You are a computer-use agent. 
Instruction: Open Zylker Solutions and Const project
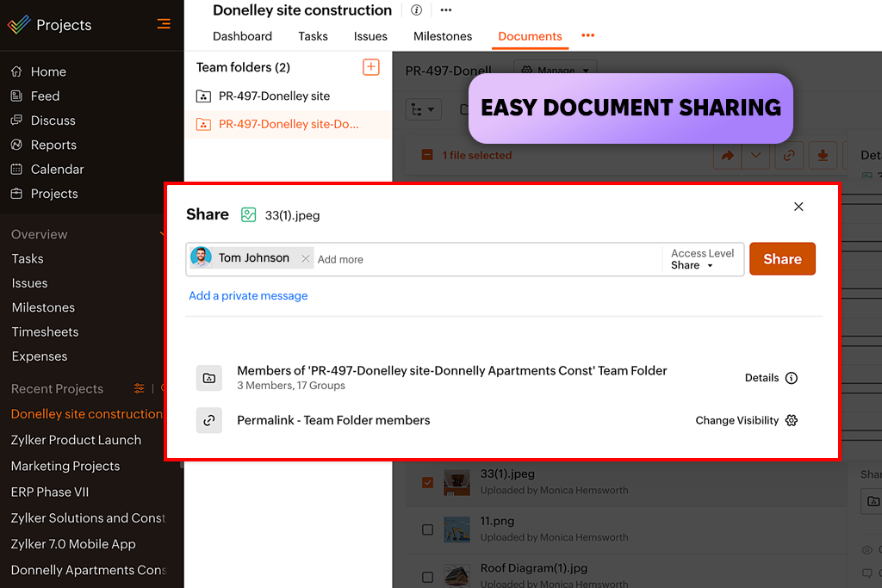pyautogui.click(x=89, y=517)
